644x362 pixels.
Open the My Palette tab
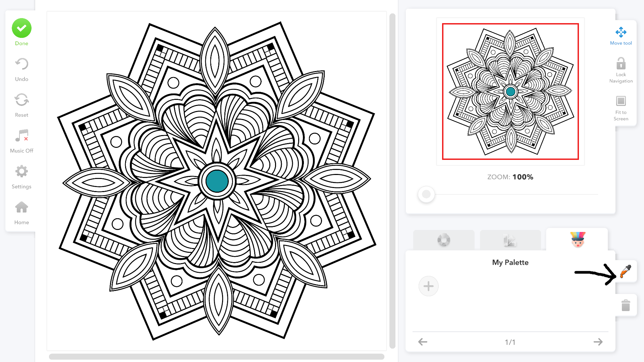click(577, 239)
